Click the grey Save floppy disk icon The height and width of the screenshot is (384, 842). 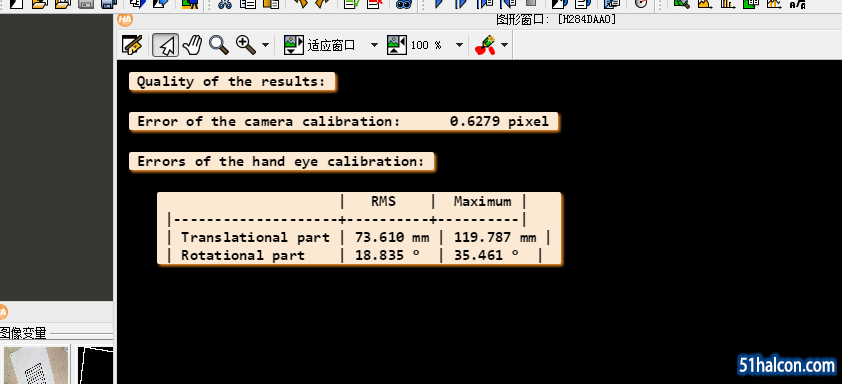(x=86, y=4)
